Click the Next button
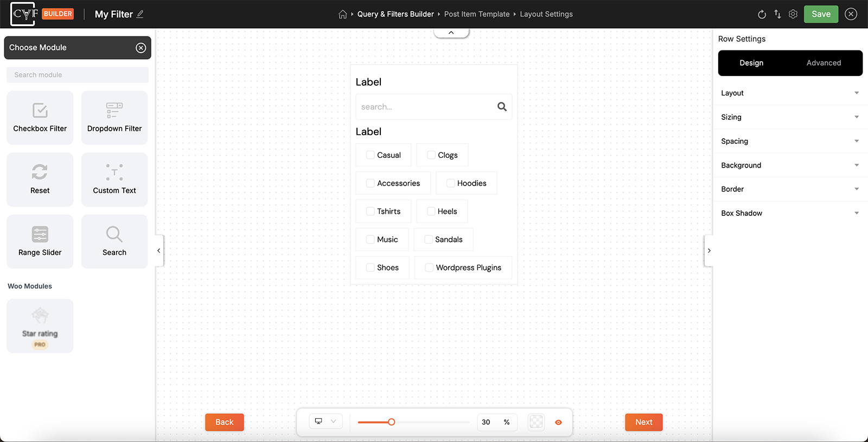 pyautogui.click(x=644, y=422)
